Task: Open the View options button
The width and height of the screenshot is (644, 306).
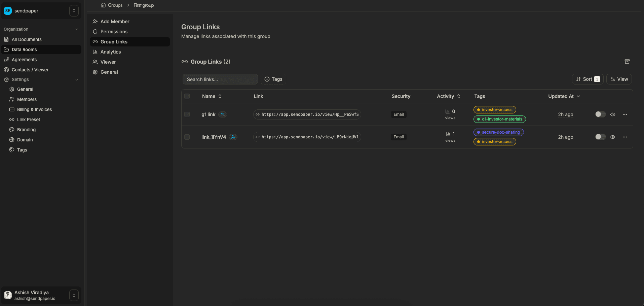Action: point(619,79)
